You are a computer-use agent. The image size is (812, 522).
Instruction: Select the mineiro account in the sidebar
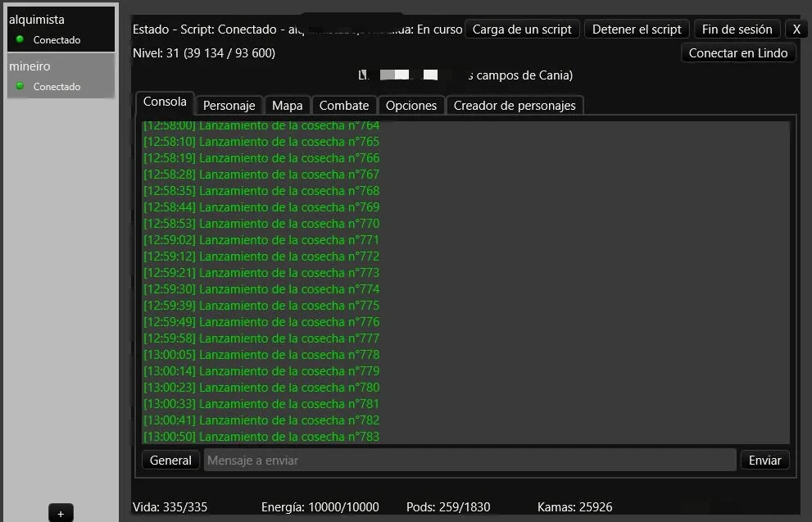(x=61, y=75)
